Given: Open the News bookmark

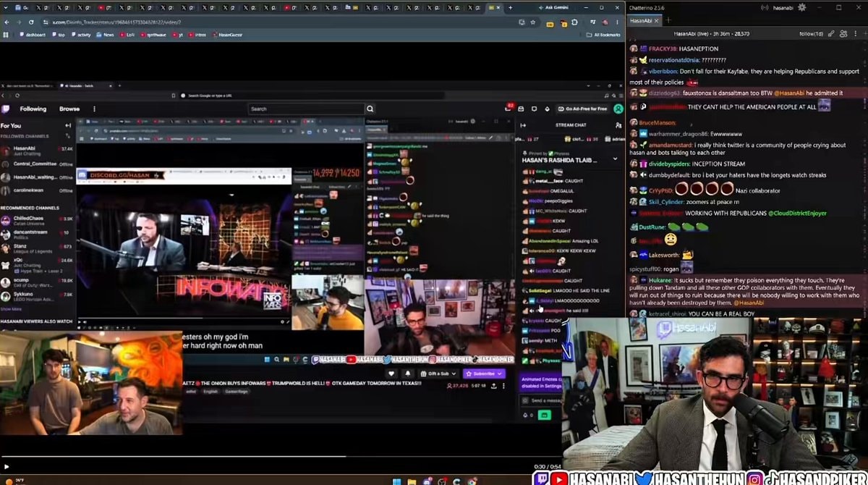Looking at the screenshot, I should (106, 35).
